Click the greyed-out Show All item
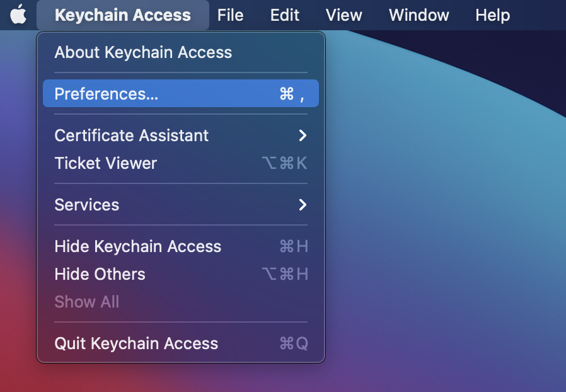The image size is (566, 392). pos(87,302)
